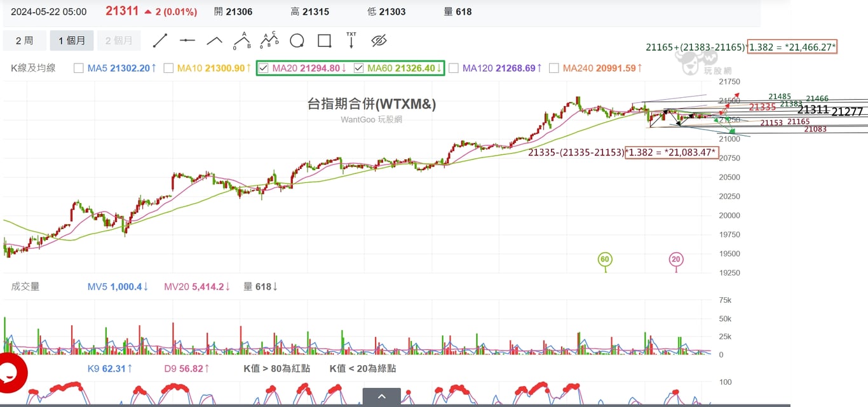Expand the panel with the bottom chevron

click(x=382, y=397)
